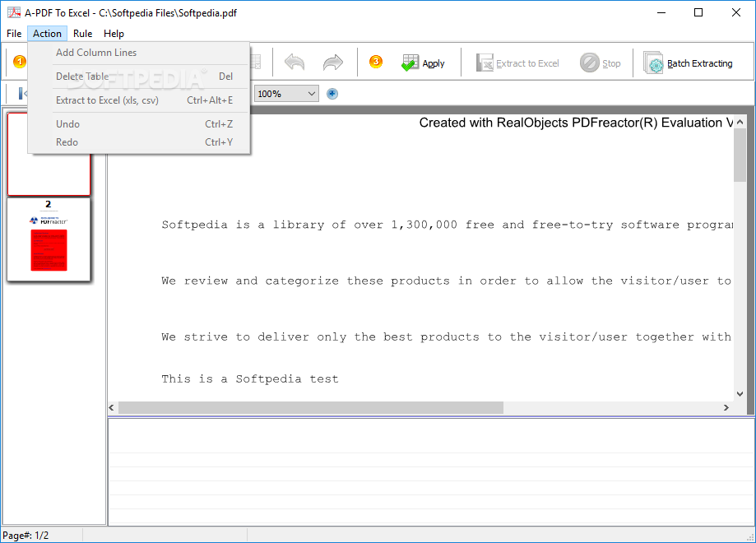Click the blue zoom in plus icon
This screenshot has width=756, height=543.
(332, 94)
